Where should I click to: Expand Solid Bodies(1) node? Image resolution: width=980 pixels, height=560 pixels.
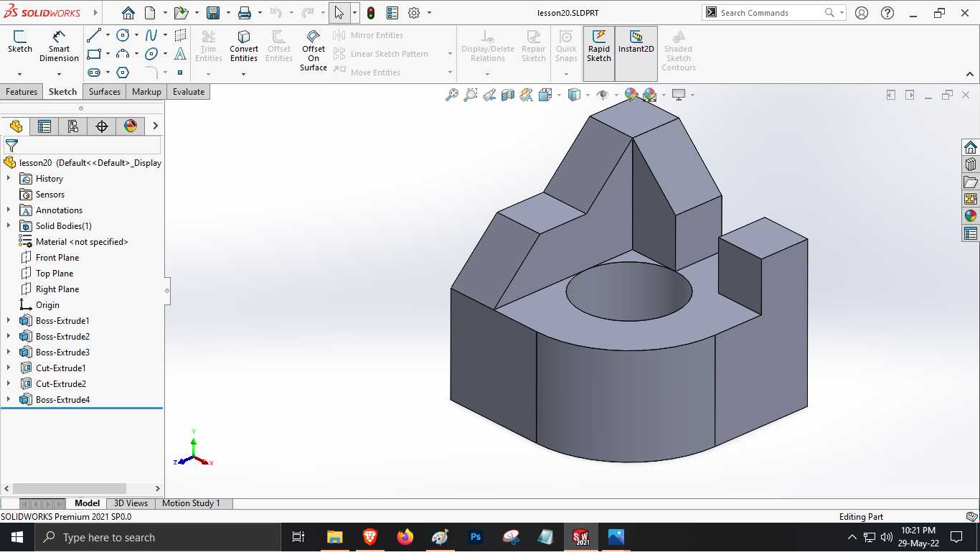click(x=9, y=226)
